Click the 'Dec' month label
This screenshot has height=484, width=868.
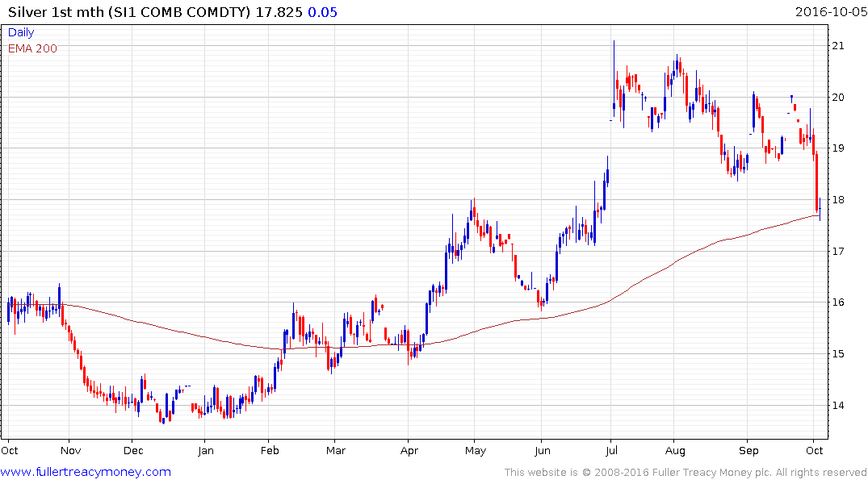coord(133,450)
